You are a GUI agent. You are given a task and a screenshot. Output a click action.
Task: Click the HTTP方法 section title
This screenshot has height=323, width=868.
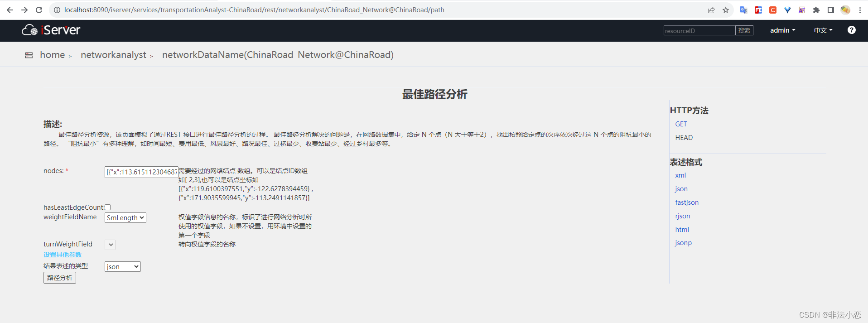(689, 111)
